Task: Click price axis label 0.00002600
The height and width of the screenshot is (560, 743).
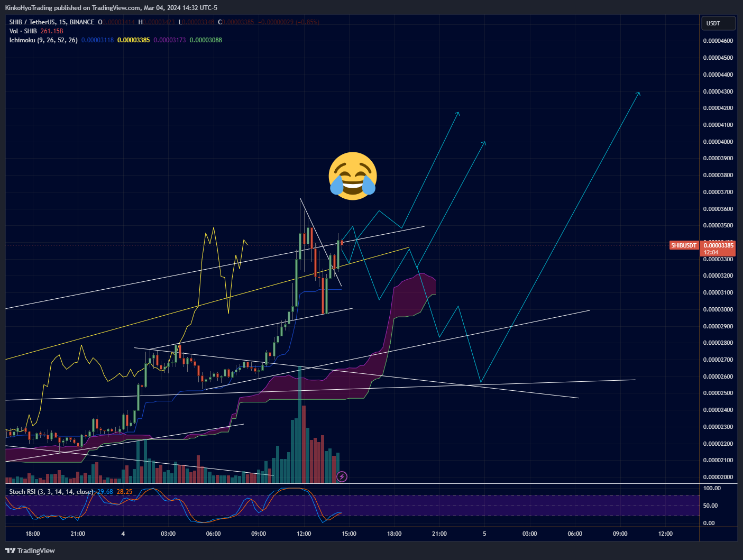Action: (x=718, y=377)
